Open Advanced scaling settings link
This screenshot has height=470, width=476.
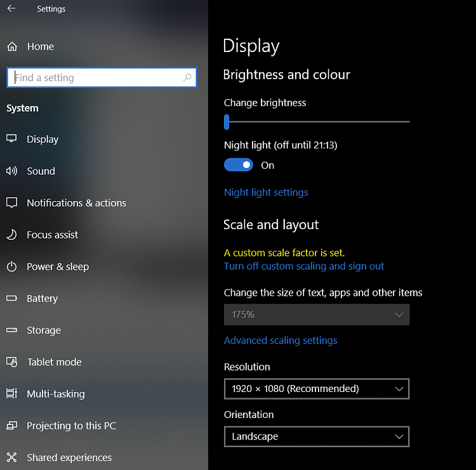(x=281, y=341)
